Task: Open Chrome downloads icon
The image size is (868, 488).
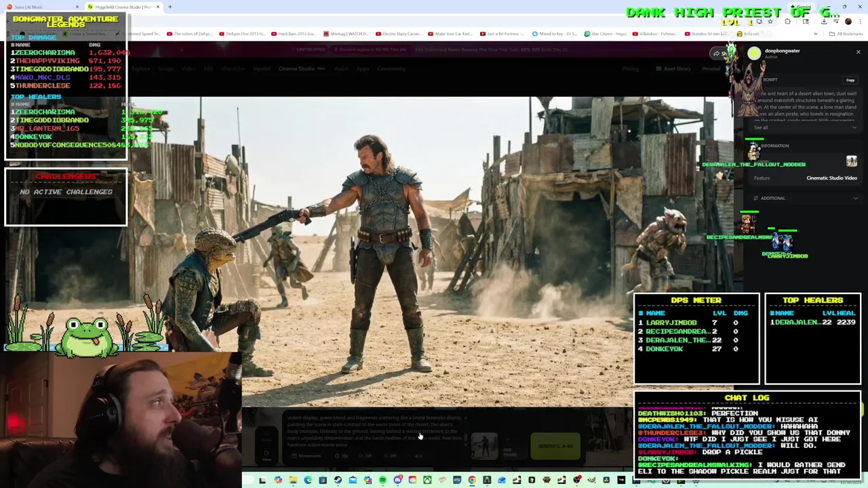Action: (x=824, y=22)
